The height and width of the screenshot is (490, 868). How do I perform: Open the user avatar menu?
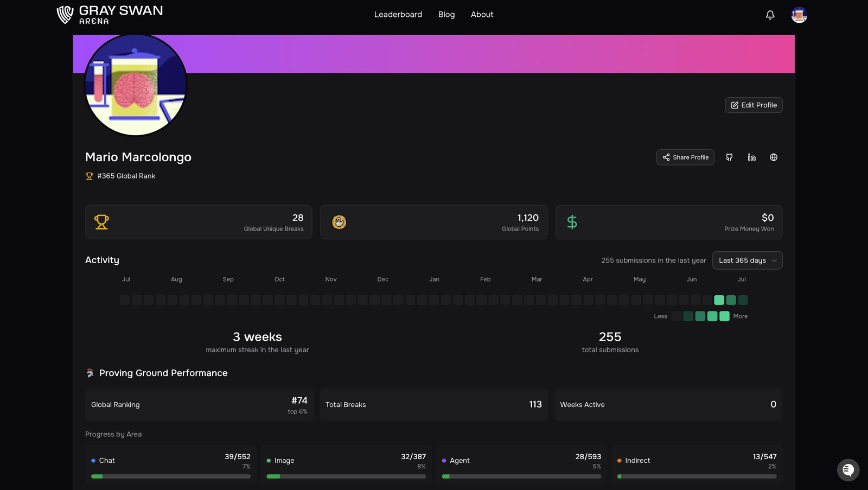point(799,15)
